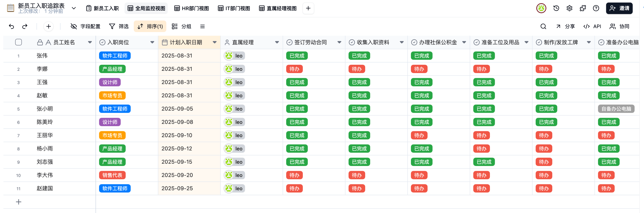Expand the 新员工入职追踪表 title chevron
644x213 pixels.
coord(74,8)
